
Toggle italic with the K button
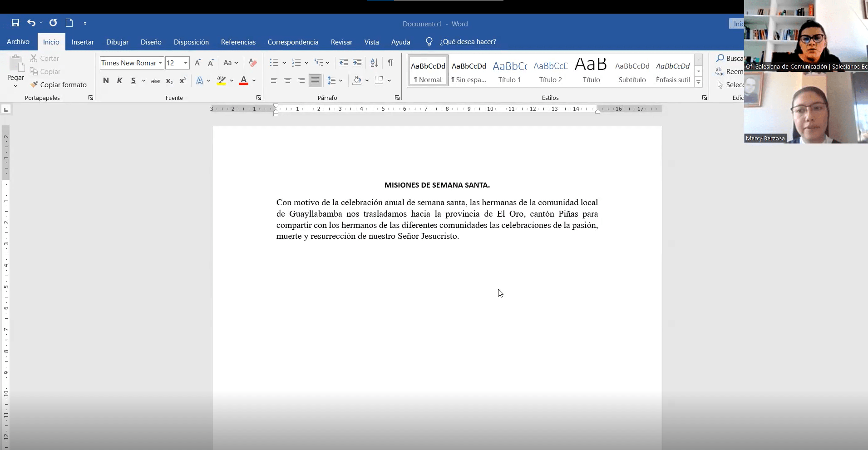[119, 80]
